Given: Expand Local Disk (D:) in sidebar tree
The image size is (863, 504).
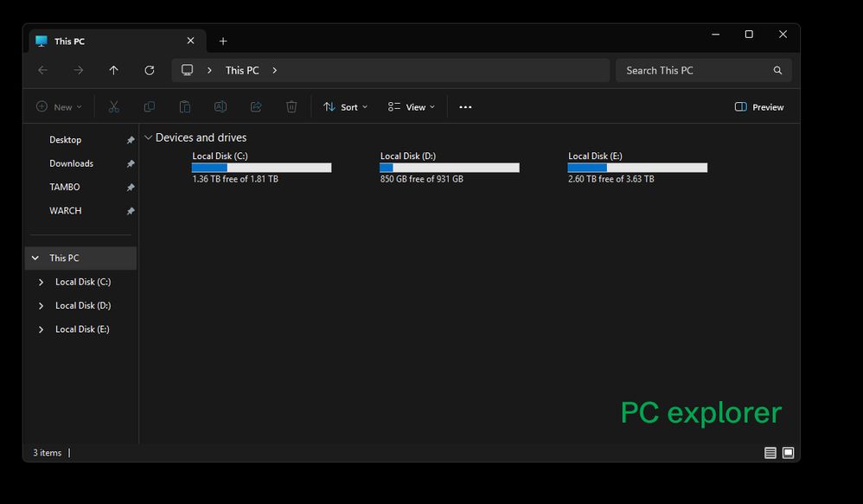Looking at the screenshot, I should click(x=41, y=306).
